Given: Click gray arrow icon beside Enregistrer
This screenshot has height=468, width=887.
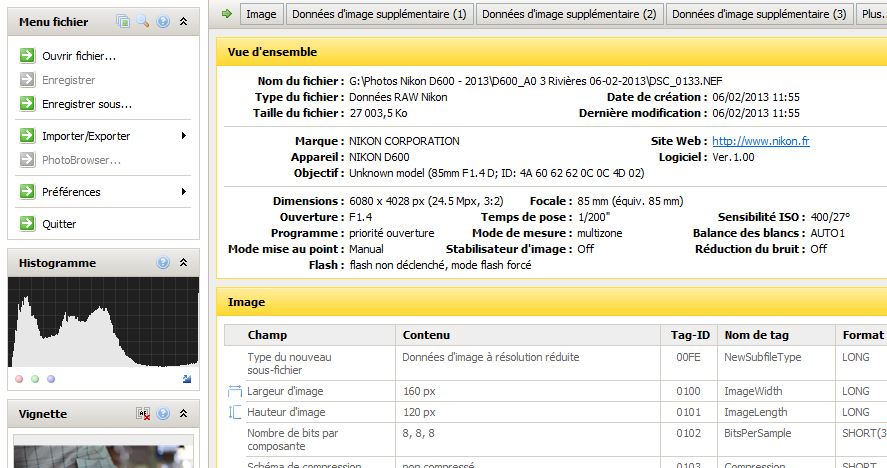Looking at the screenshot, I should 27,80.
